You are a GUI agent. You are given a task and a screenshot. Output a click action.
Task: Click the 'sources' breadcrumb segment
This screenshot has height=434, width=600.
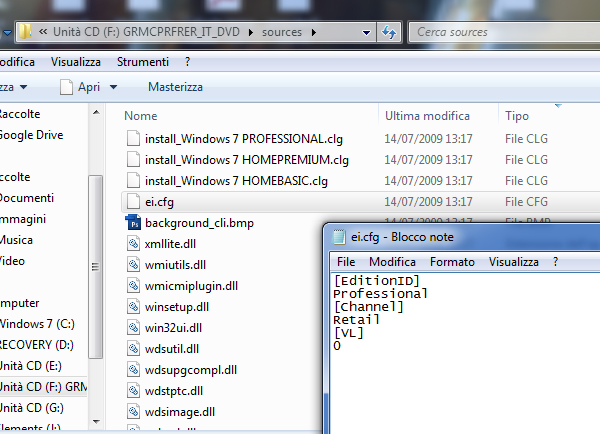(282, 32)
